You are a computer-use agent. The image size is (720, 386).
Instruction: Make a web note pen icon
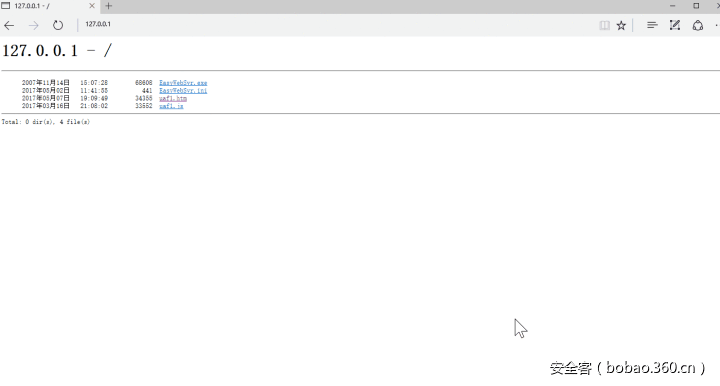point(675,25)
